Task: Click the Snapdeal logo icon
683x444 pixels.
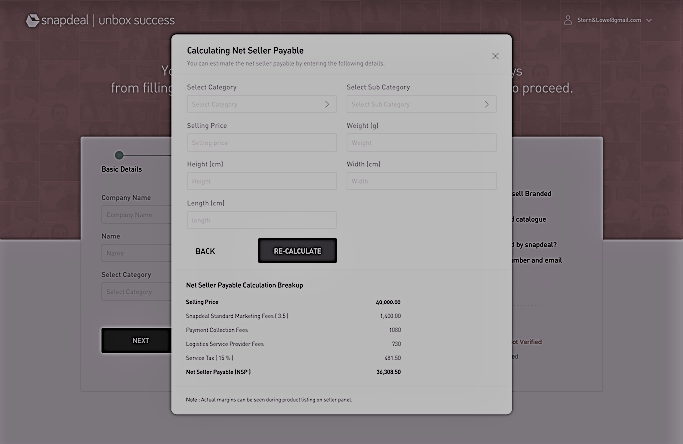Action: [32, 20]
